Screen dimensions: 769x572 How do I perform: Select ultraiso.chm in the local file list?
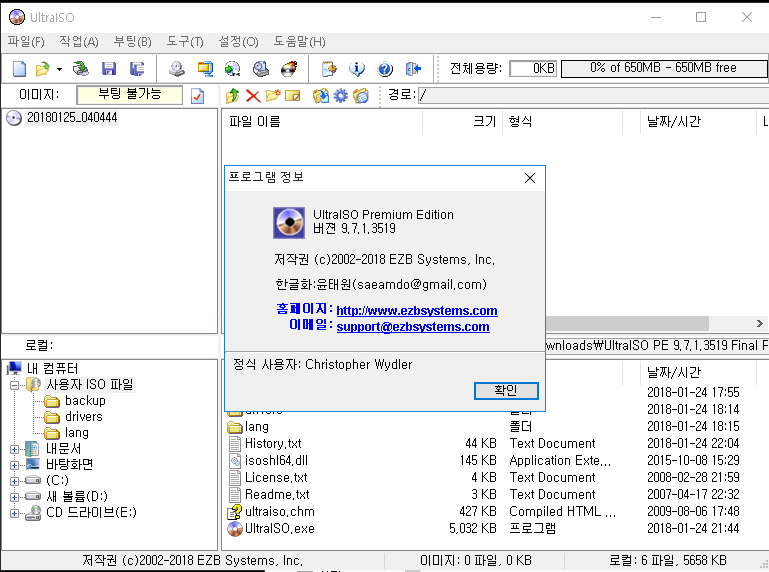click(x=280, y=512)
